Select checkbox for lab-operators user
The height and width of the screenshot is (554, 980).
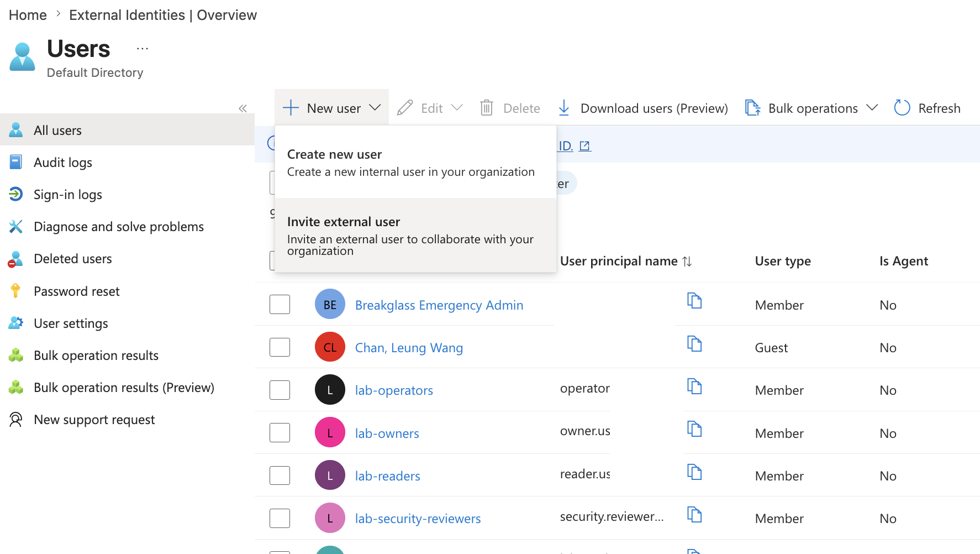pos(280,390)
